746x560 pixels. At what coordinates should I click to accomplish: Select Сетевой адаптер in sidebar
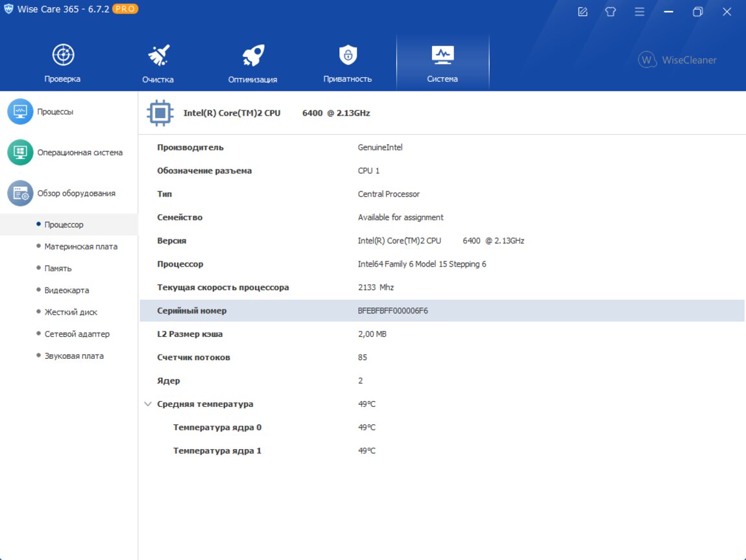point(77,334)
